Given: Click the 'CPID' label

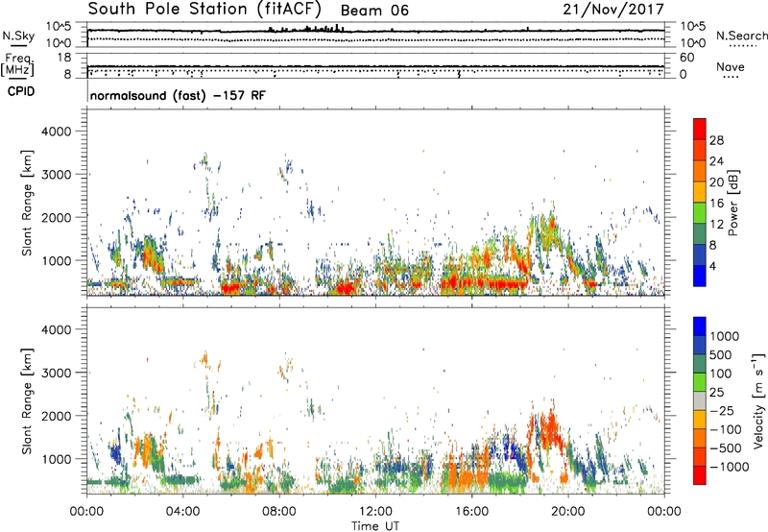Looking at the screenshot, I should 21,91.
